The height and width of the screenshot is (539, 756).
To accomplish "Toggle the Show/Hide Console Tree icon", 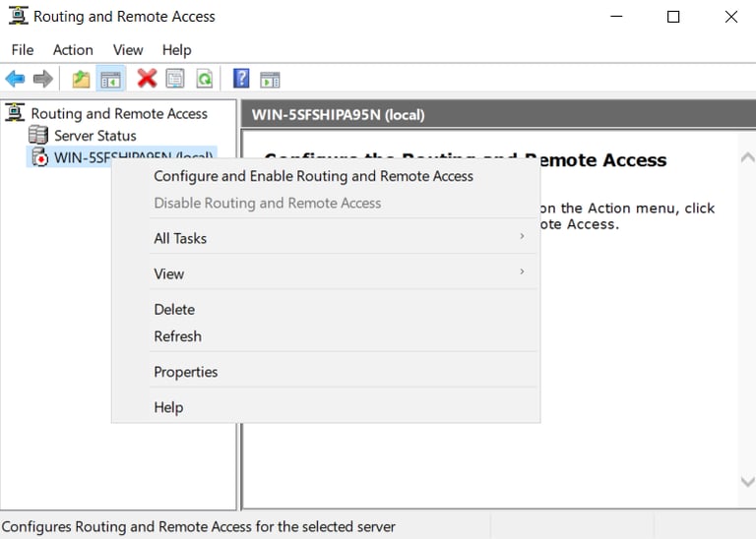I will click(x=111, y=79).
